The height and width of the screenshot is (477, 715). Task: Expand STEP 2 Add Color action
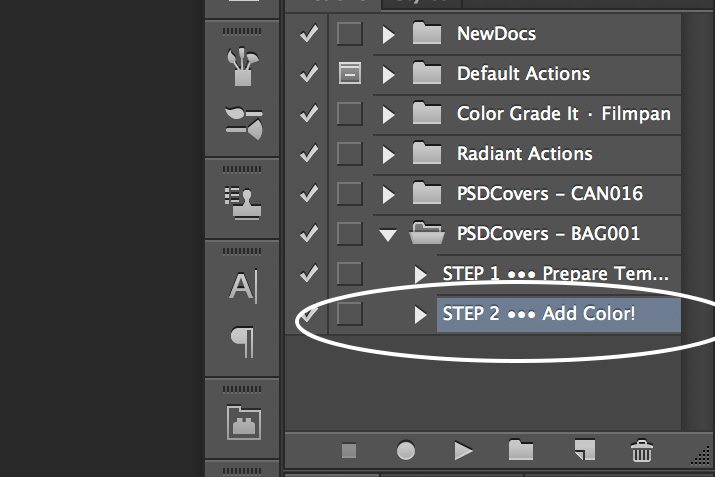point(420,315)
